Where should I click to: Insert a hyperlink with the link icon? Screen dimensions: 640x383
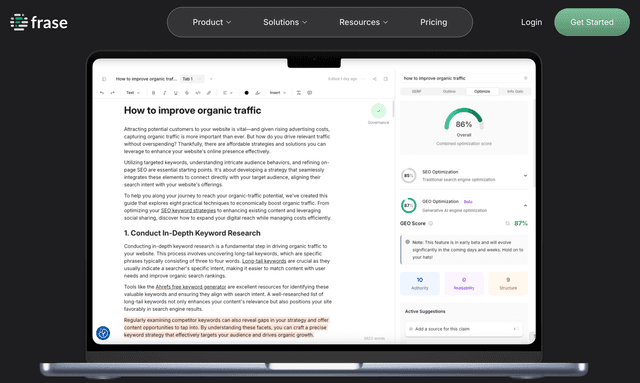click(209, 93)
